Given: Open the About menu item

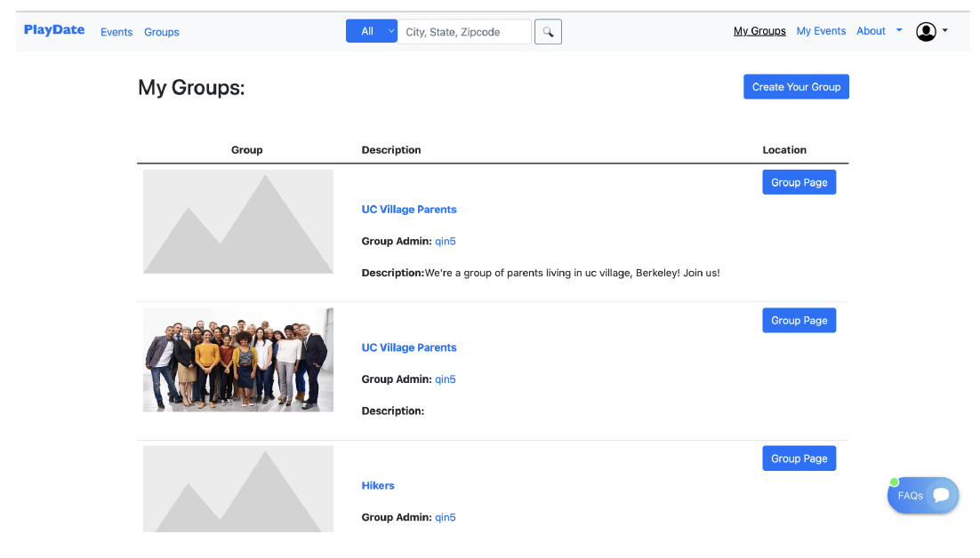Looking at the screenshot, I should pos(871,30).
